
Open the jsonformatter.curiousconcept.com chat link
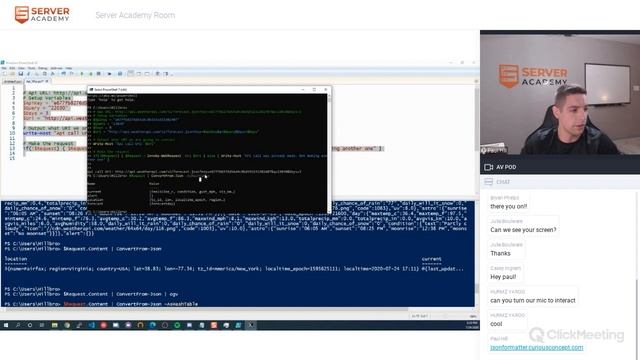(x=536, y=347)
